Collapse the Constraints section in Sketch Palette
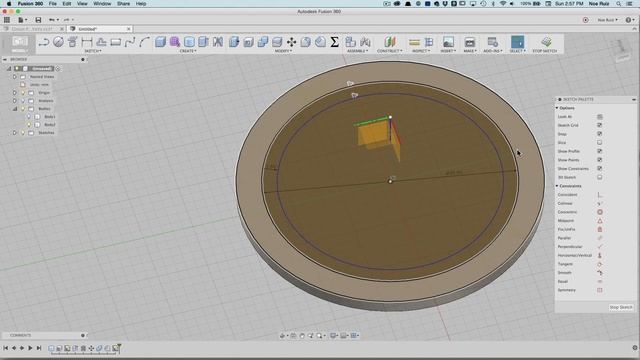Image resolution: width=640 pixels, height=360 pixels. [557, 186]
